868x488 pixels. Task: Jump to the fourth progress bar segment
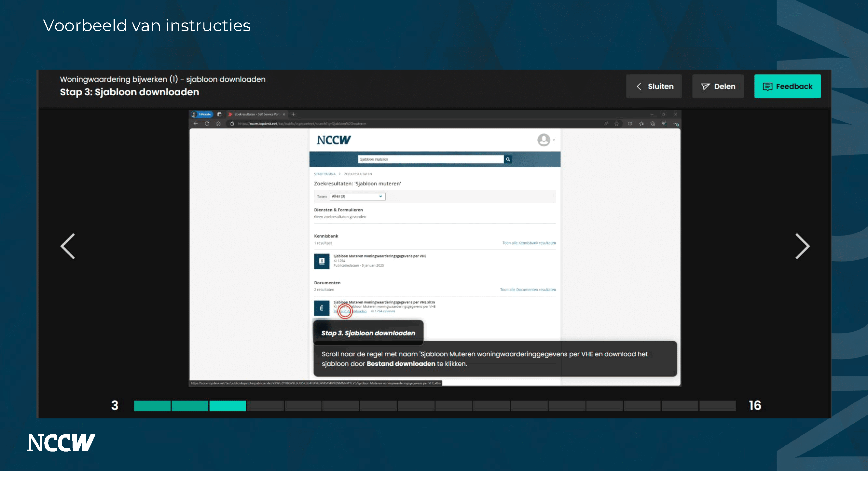coord(266,405)
